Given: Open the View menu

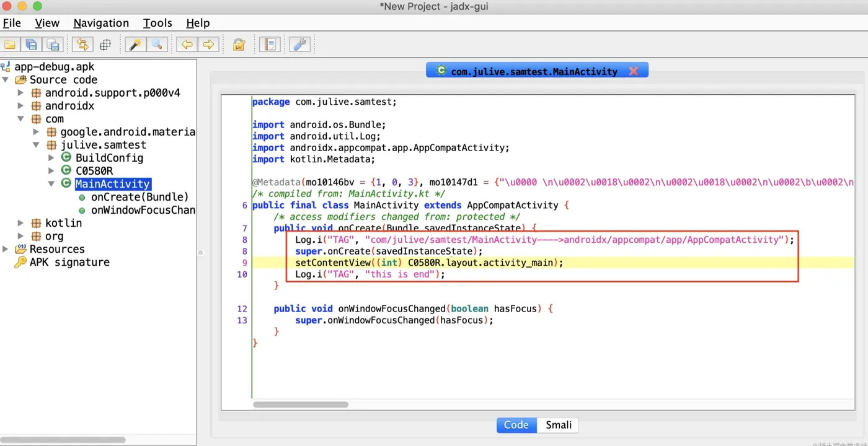Looking at the screenshot, I should click(x=47, y=23).
